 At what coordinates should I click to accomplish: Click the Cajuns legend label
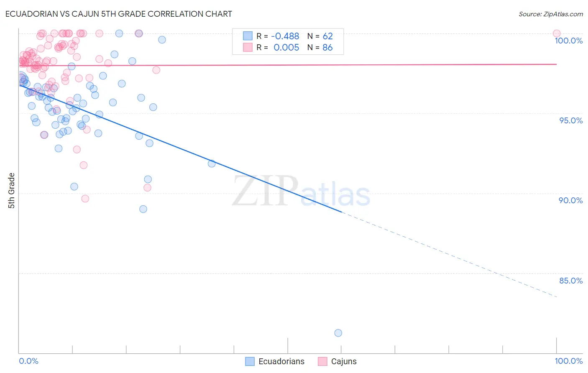pos(344,361)
